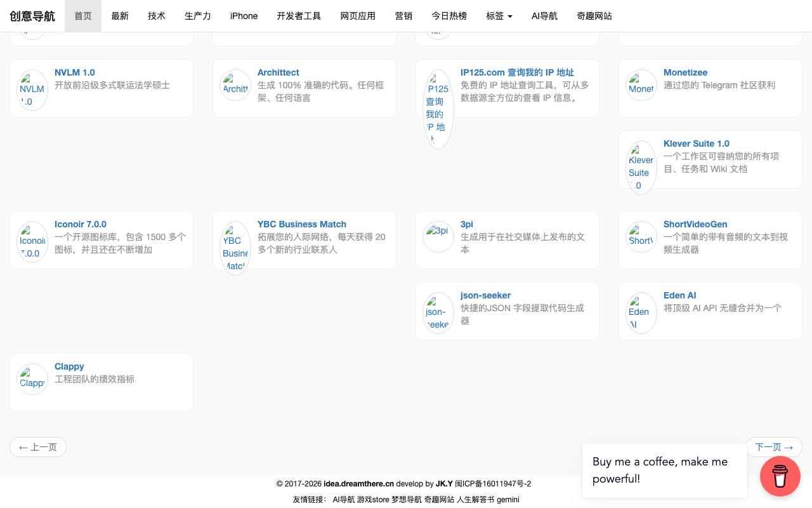Open the Archittect title link
812x508 pixels.
tap(278, 72)
